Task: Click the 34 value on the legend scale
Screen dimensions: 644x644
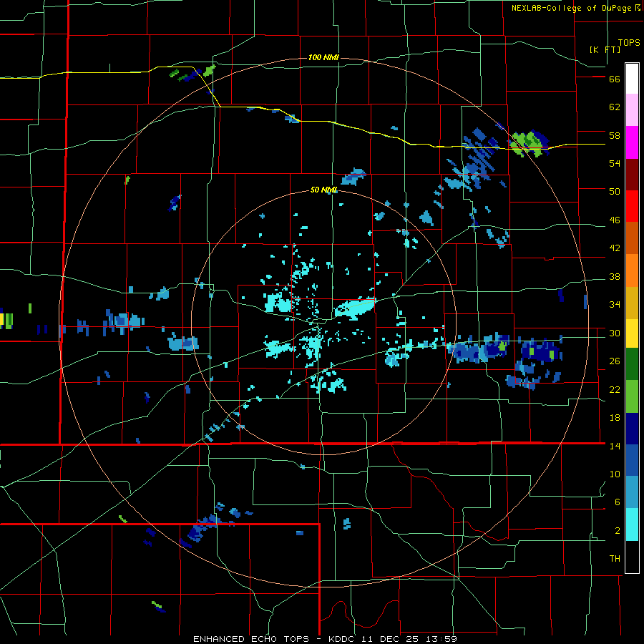Action: (x=615, y=305)
